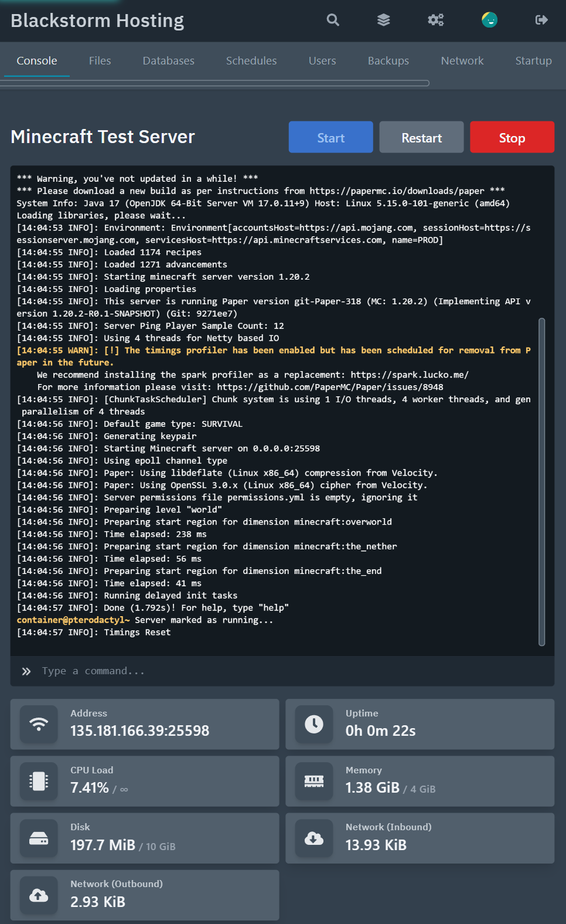Switch to the Files tab
Viewport: 566px width, 924px height.
pos(100,60)
